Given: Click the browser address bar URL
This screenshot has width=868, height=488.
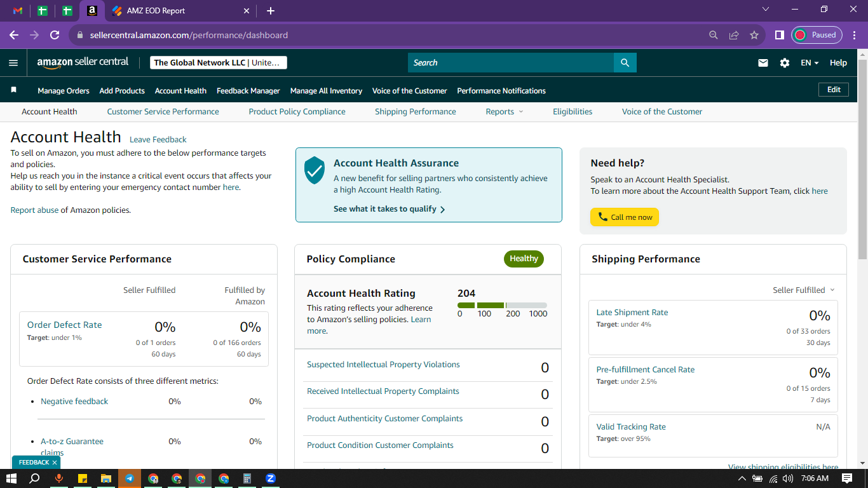Looking at the screenshot, I should 189,35.
